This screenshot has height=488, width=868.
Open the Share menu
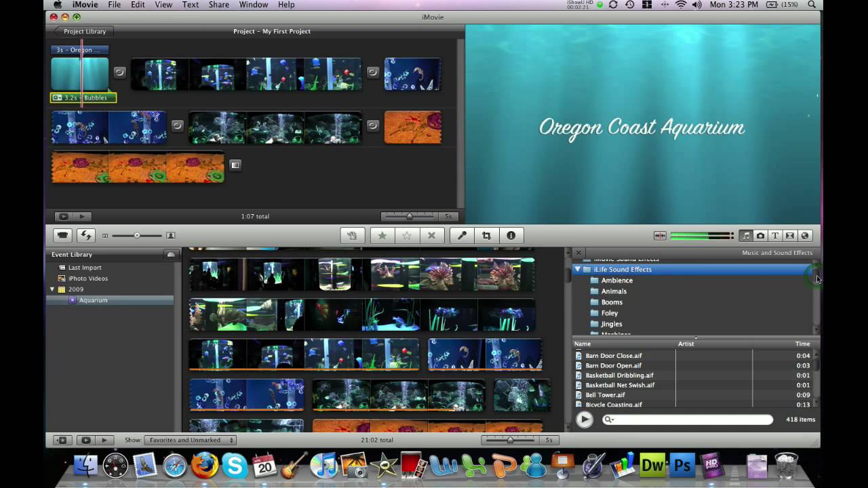coord(218,5)
